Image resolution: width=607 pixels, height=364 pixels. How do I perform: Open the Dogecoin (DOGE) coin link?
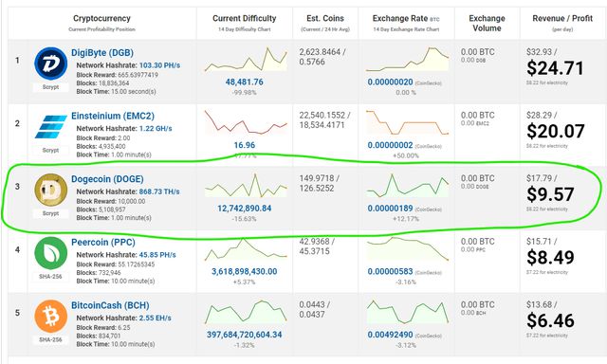(107, 179)
